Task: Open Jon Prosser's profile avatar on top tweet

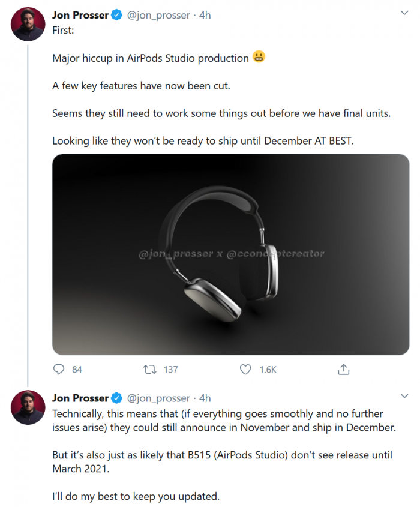Action: [28, 25]
